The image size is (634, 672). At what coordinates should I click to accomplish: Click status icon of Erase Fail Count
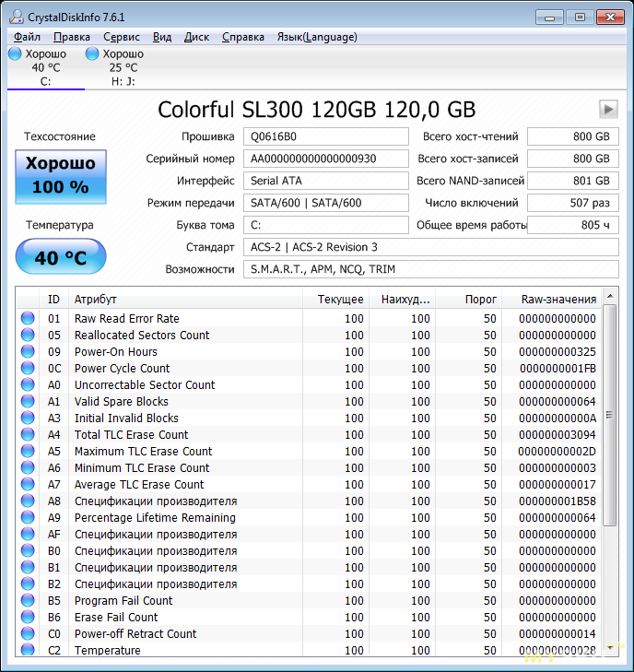pos(28,617)
